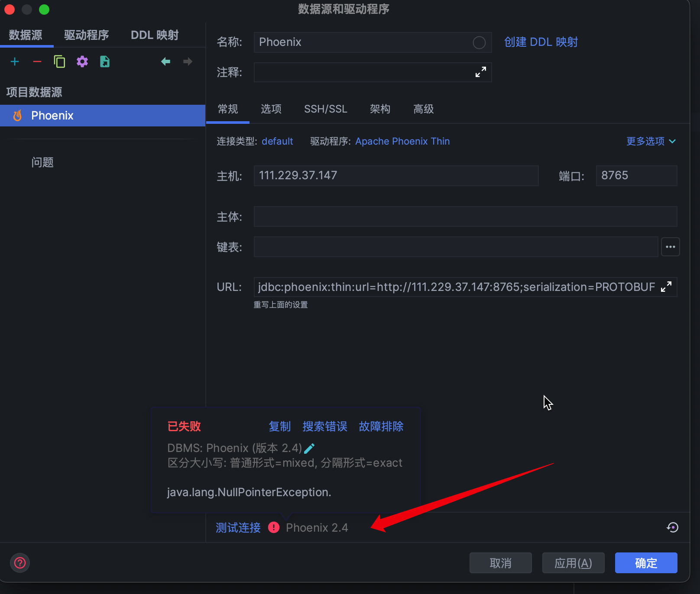This screenshot has height=594, width=700.
Task: Click the 确定 button
Action: pyautogui.click(x=646, y=563)
